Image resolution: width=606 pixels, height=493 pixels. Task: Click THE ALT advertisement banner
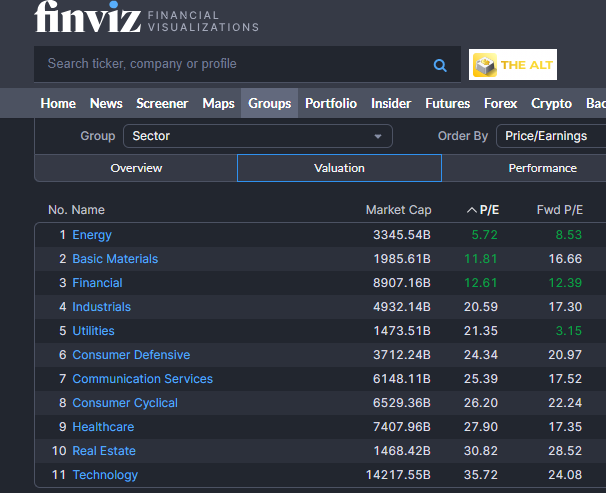pyautogui.click(x=513, y=65)
